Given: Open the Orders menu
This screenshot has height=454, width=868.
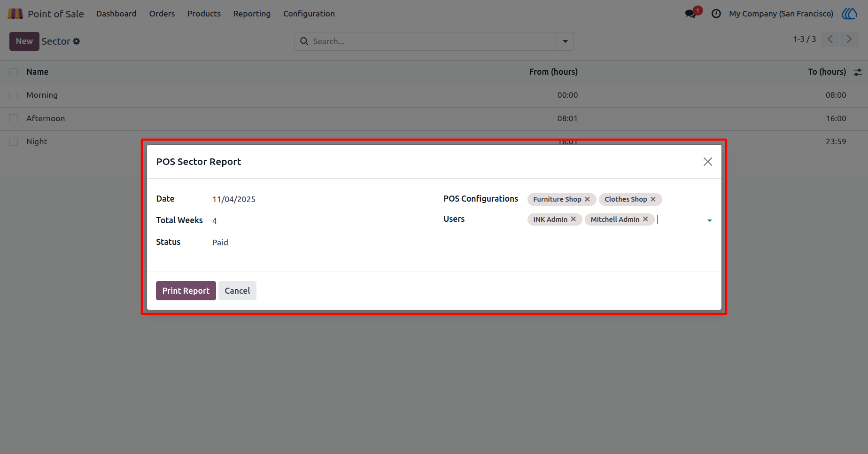Looking at the screenshot, I should 162,14.
